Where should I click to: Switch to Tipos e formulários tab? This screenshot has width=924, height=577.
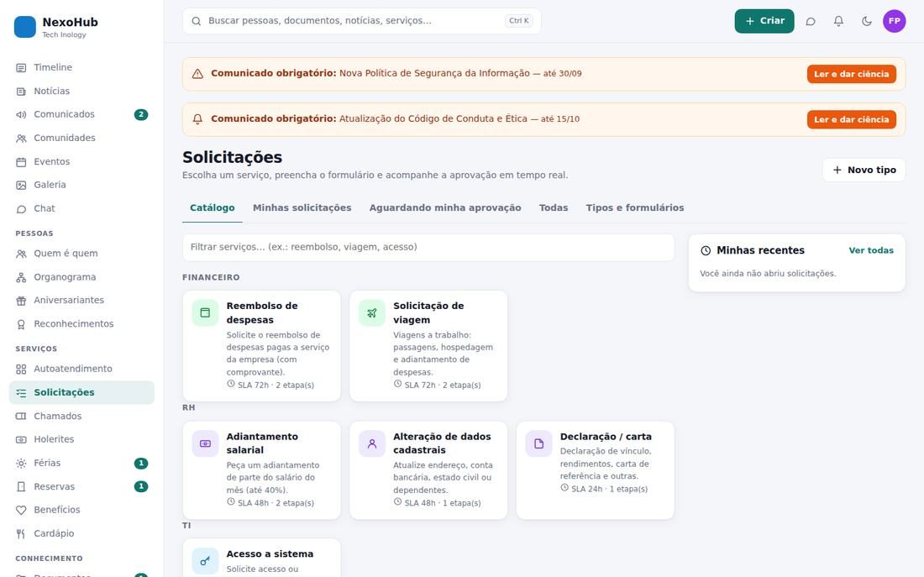(635, 207)
